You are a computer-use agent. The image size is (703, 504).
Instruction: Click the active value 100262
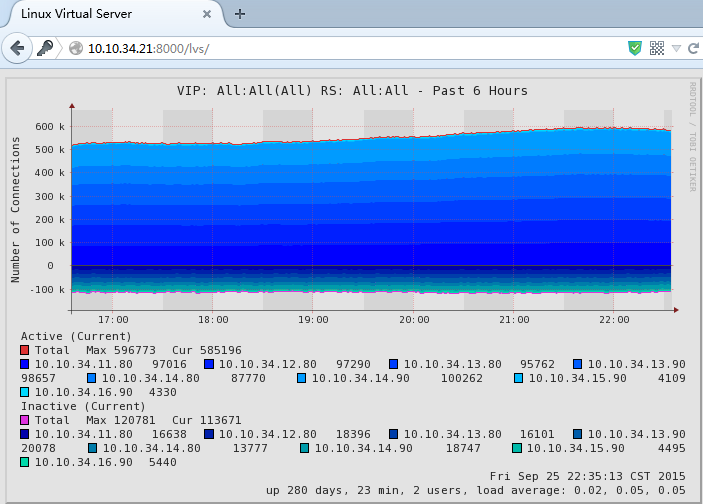[462, 378]
